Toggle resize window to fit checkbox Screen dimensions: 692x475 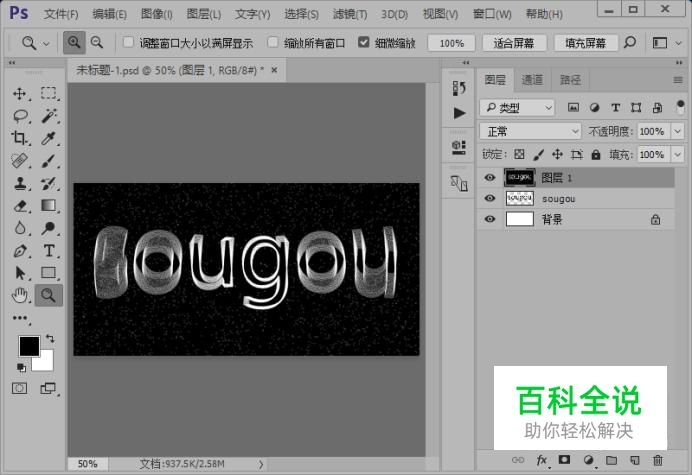128,42
